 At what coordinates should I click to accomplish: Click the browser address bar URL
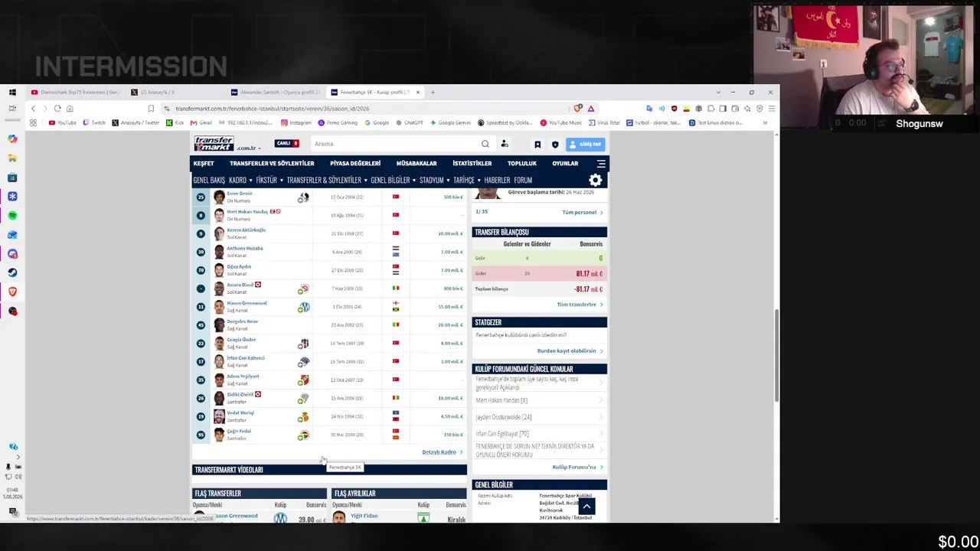tap(273, 109)
